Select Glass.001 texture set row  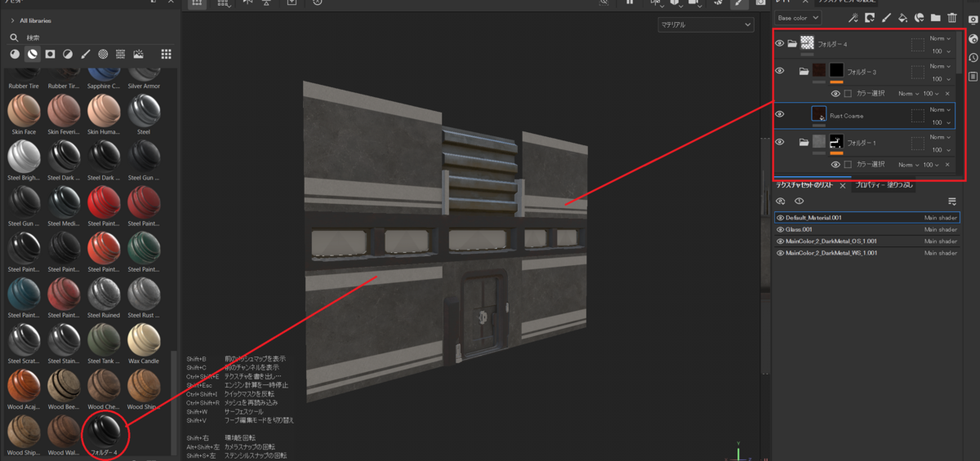tap(866, 229)
